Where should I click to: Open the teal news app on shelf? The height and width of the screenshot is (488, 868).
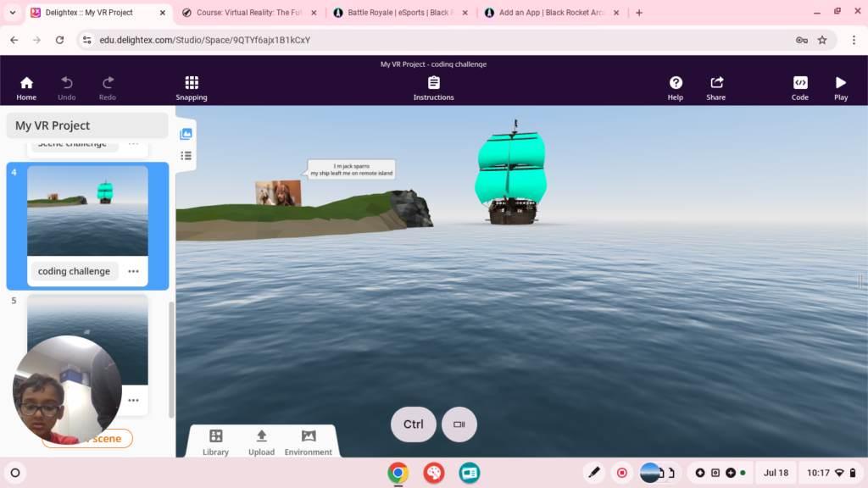click(x=470, y=473)
